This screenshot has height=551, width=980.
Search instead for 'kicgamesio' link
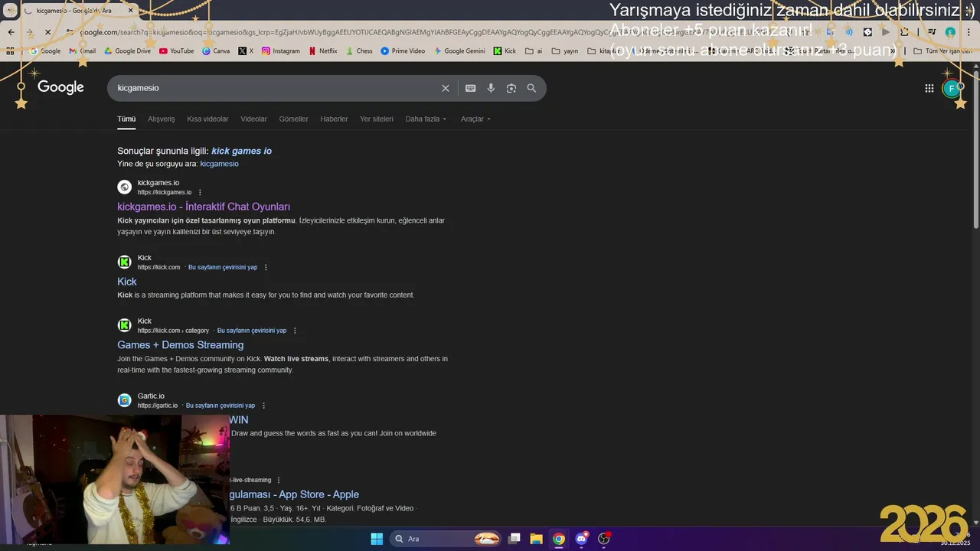[x=219, y=164]
